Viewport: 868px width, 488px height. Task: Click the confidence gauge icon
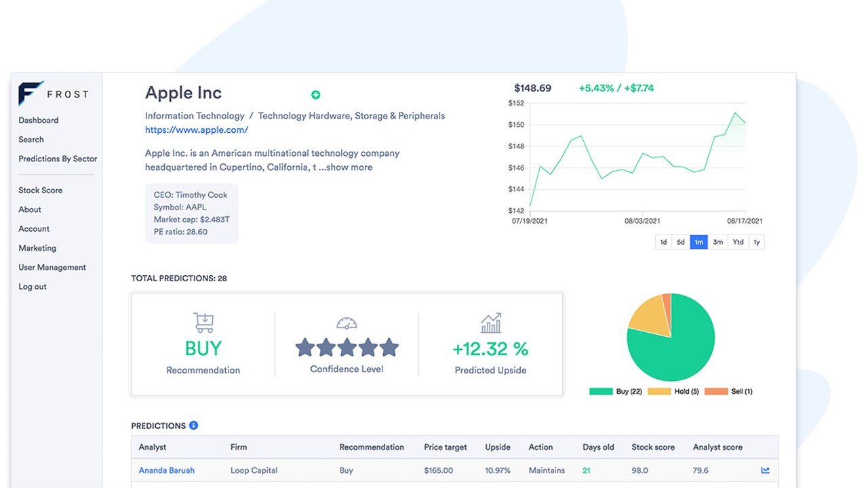347,323
